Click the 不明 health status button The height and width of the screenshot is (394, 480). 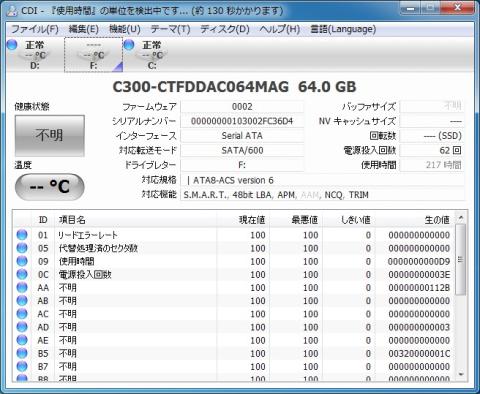[50, 136]
